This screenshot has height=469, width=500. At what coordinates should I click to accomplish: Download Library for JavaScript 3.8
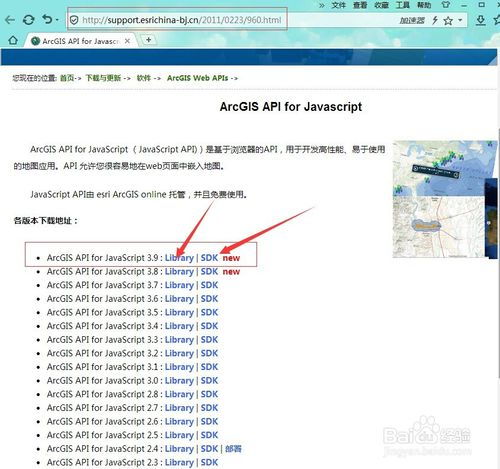coord(179,272)
